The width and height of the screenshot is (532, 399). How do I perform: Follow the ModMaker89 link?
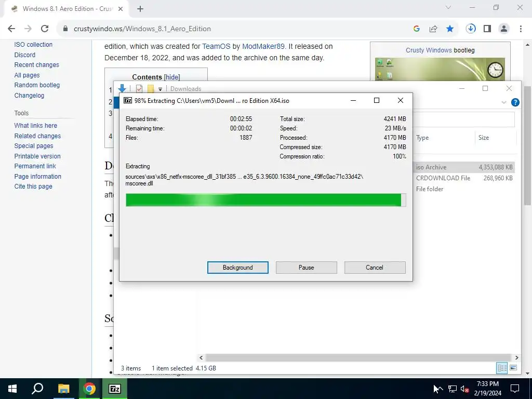263,46
